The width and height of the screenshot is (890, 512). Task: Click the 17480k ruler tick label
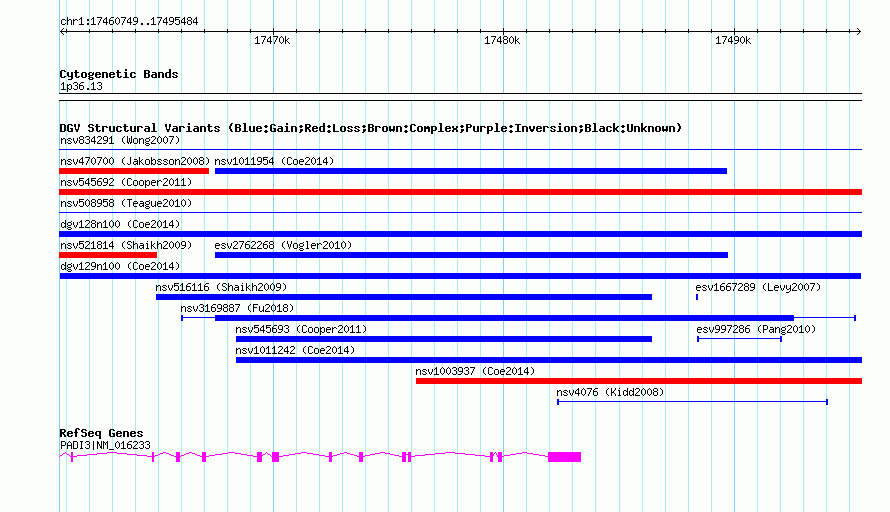(x=502, y=40)
